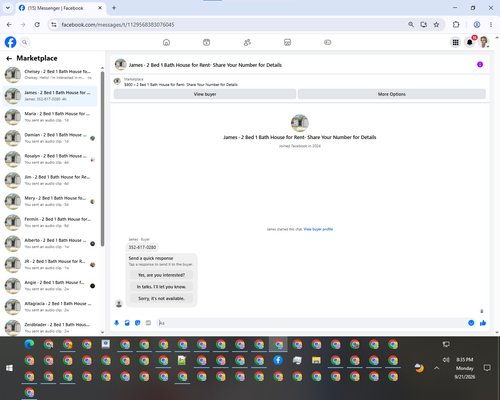
Task: Open Jim's conversation
Action: click(x=50, y=180)
